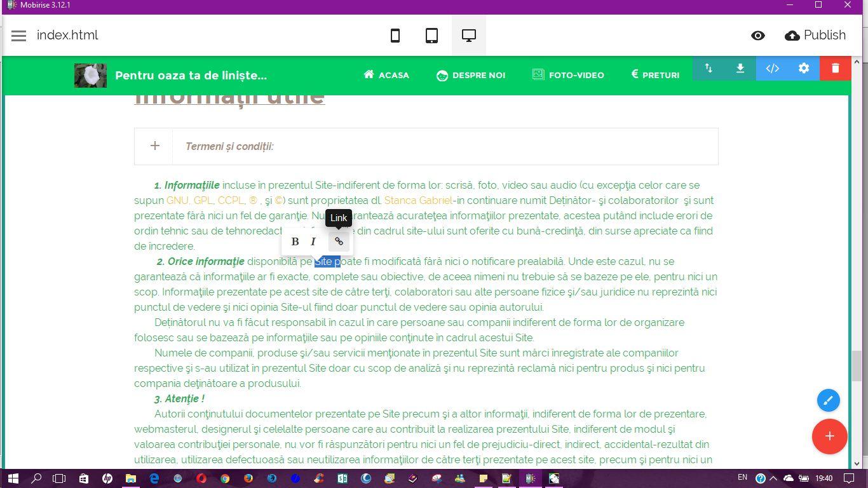Save block with the download icon
The width and height of the screenshot is (868, 488).
[x=740, y=68]
